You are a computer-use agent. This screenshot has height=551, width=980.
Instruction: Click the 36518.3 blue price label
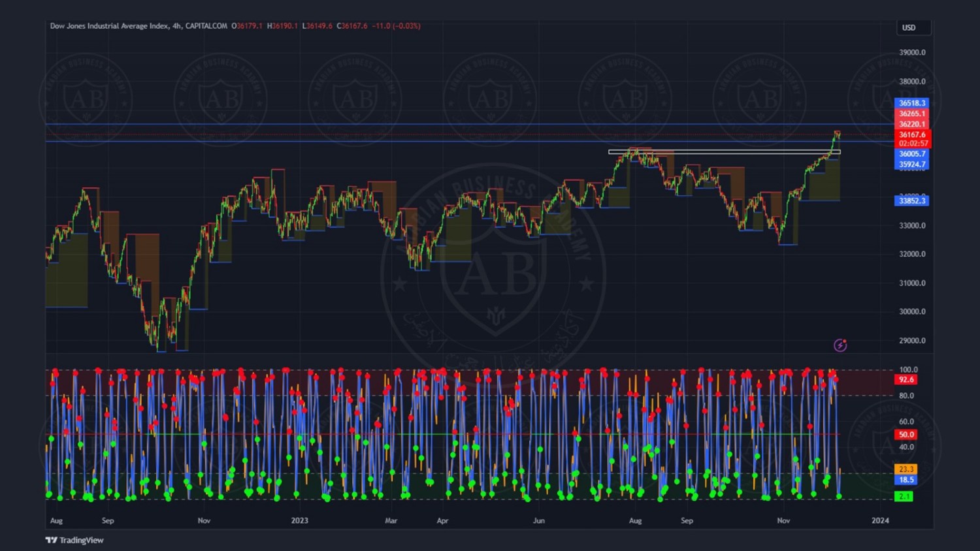coord(911,103)
